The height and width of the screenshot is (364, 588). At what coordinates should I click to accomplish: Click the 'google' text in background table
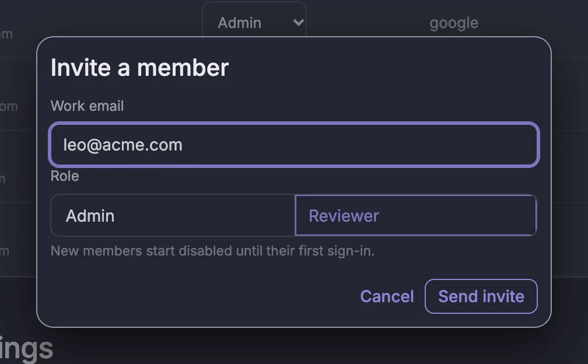pos(454,23)
